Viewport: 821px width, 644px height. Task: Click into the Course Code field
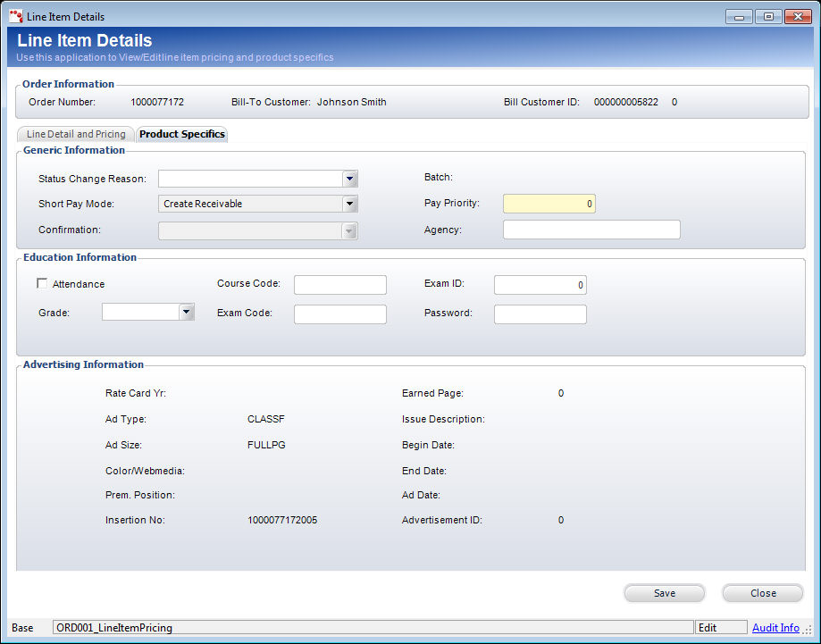[x=339, y=285]
